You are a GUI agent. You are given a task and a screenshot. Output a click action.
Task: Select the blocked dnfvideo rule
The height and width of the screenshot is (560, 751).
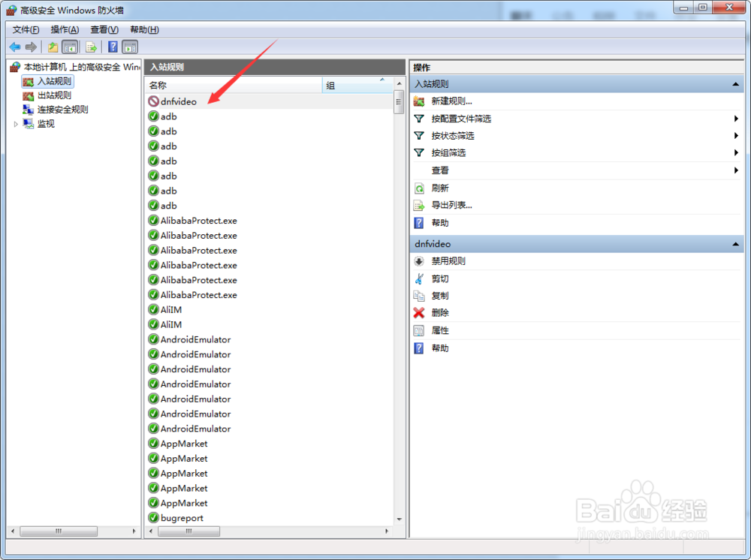tap(269, 101)
